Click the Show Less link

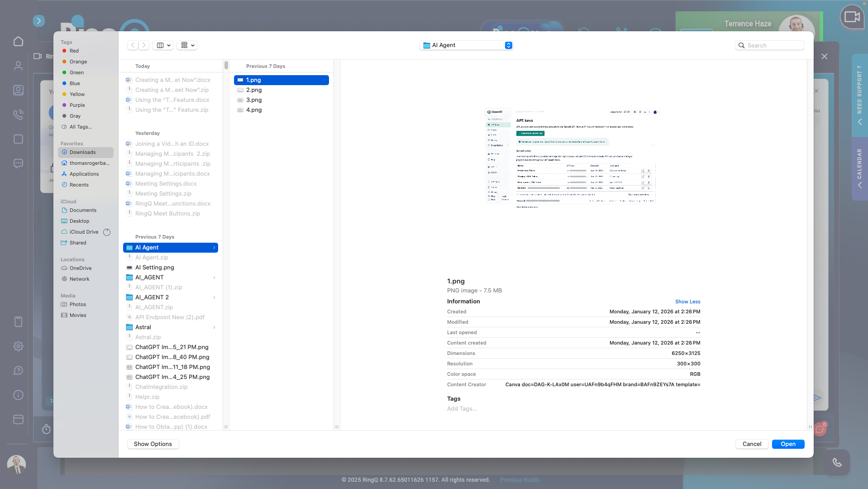tap(687, 302)
